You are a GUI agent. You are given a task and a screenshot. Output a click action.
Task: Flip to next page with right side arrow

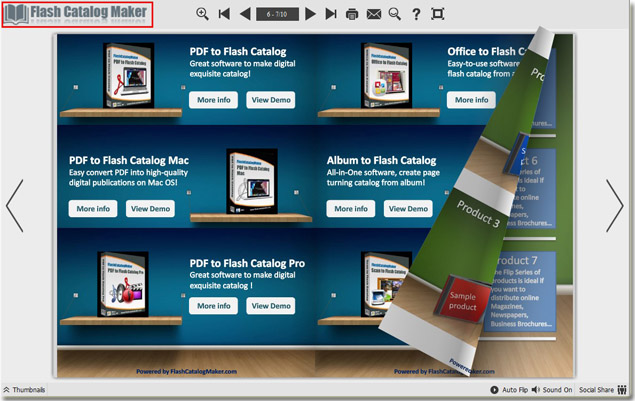614,206
